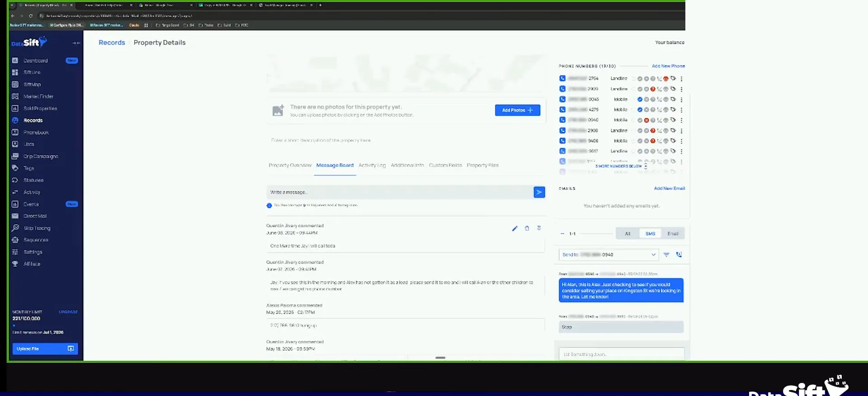
Task: Click the Upload File button
Action: pyautogui.click(x=45, y=349)
